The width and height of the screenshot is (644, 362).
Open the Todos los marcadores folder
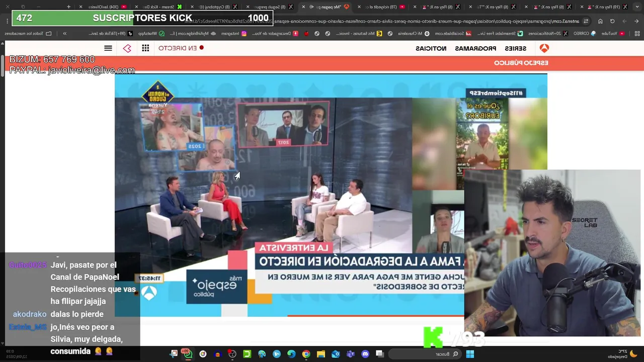pos(28,34)
